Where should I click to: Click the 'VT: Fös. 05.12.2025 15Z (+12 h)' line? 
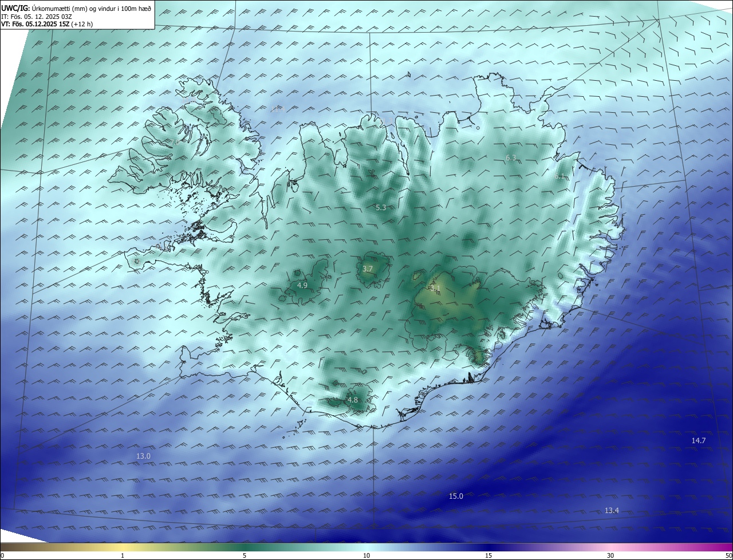(47, 24)
